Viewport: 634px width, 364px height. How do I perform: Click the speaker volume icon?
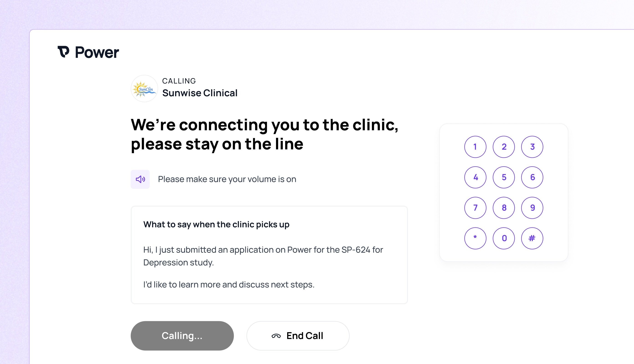pyautogui.click(x=140, y=179)
